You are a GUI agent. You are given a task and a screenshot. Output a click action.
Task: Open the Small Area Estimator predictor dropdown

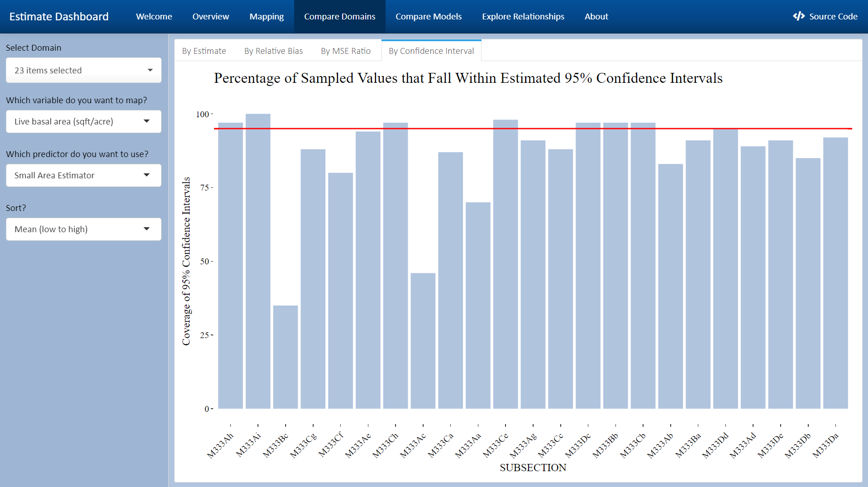click(x=84, y=175)
